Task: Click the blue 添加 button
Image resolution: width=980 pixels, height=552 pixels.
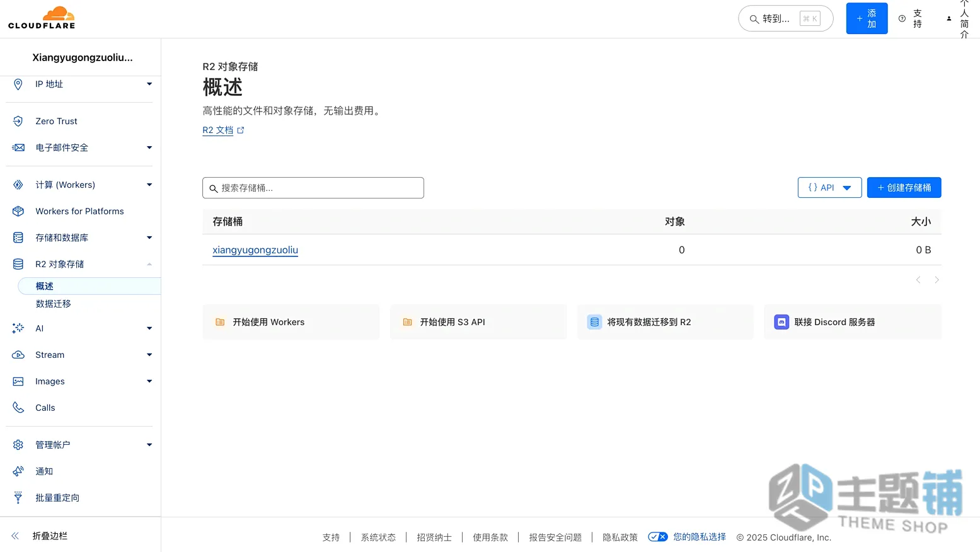Action: tap(867, 18)
